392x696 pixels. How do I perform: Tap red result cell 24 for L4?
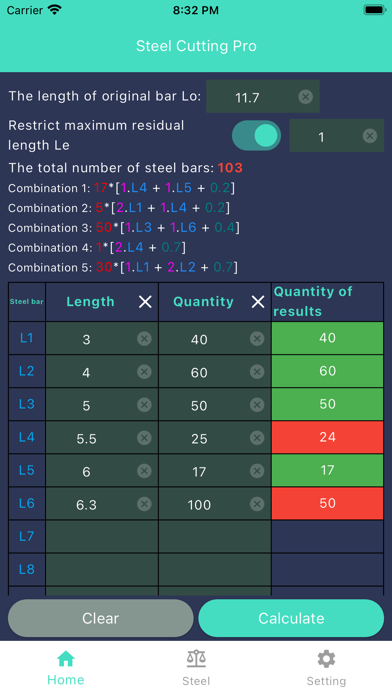(328, 437)
